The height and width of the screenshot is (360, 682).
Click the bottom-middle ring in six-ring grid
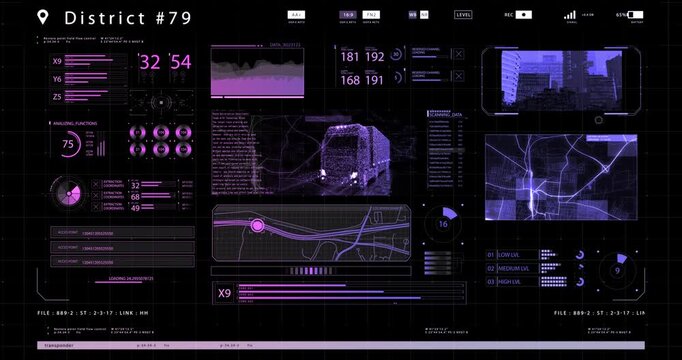[x=161, y=150]
